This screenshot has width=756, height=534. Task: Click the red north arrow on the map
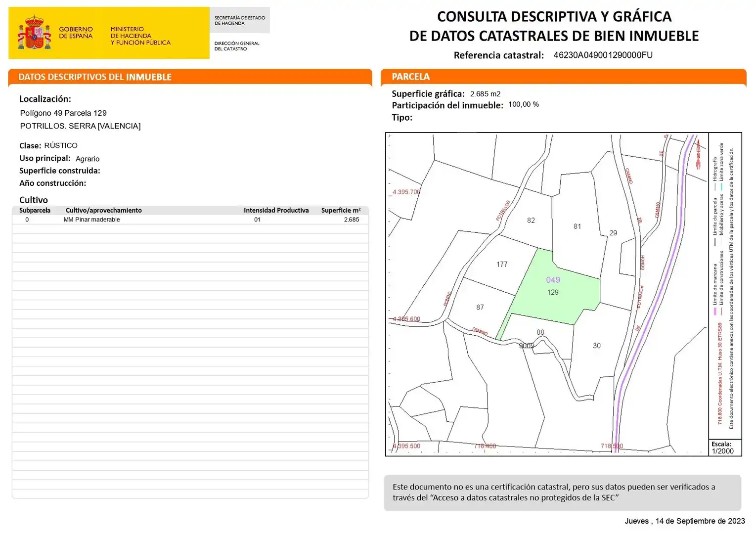tap(698, 154)
